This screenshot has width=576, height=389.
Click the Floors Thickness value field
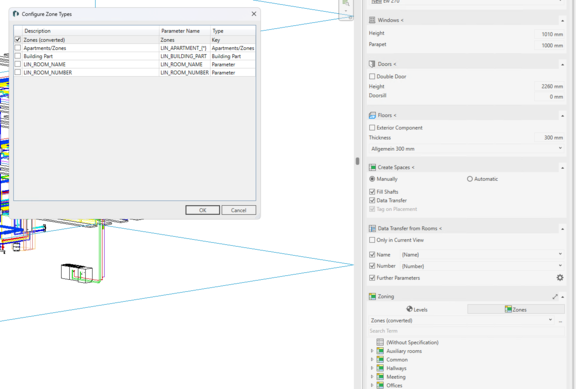coord(549,137)
